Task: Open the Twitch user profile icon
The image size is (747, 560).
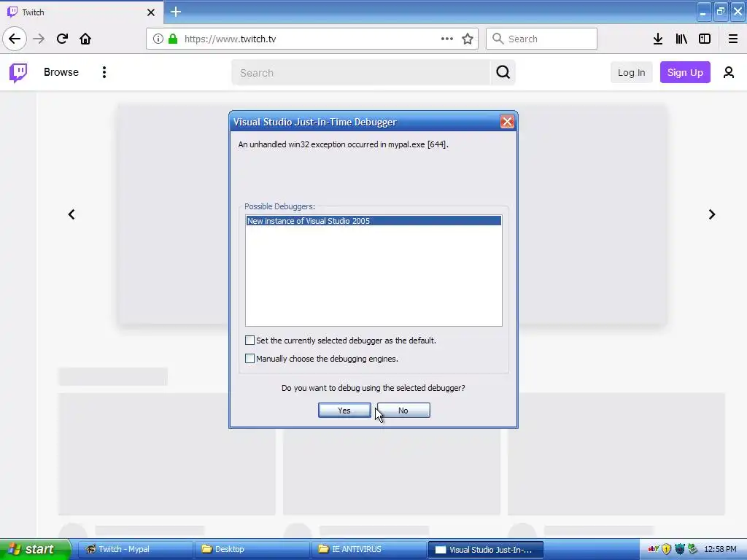Action: click(729, 72)
